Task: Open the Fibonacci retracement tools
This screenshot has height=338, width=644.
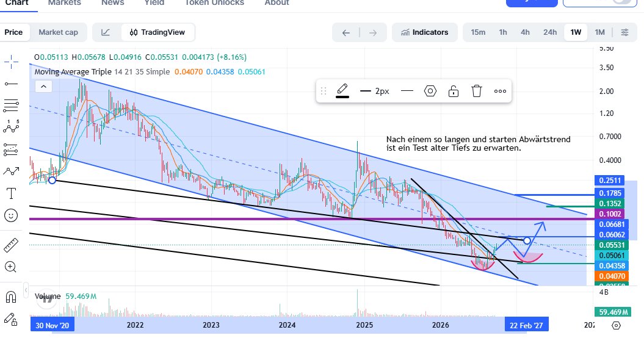Action: point(11,106)
